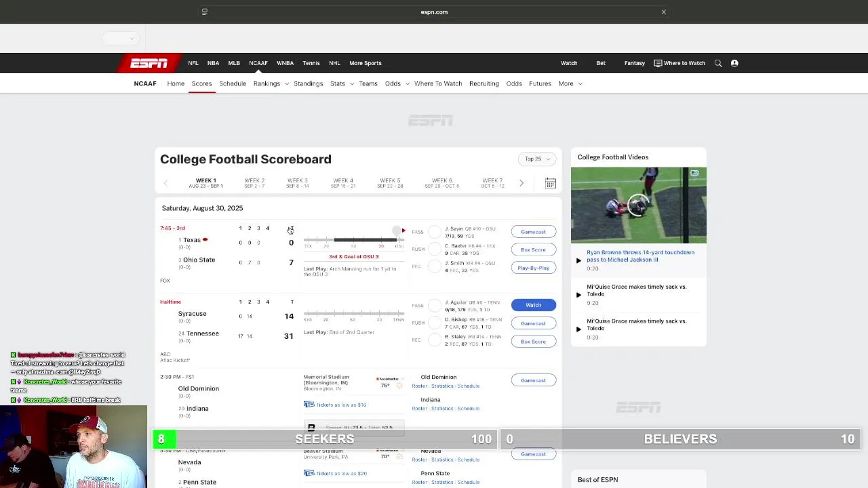The width and height of the screenshot is (868, 488).
Task: Expand the More menu chevron
Action: tap(580, 84)
